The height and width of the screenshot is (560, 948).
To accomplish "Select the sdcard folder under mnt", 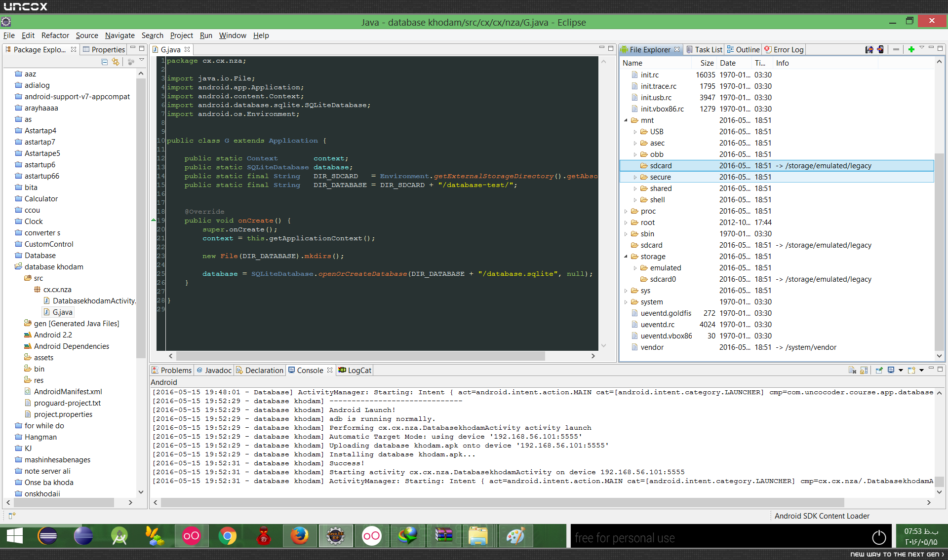I will (777, 166).
